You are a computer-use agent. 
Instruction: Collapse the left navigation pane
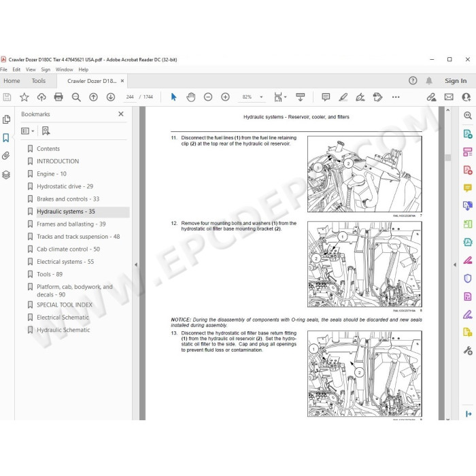click(x=136, y=265)
